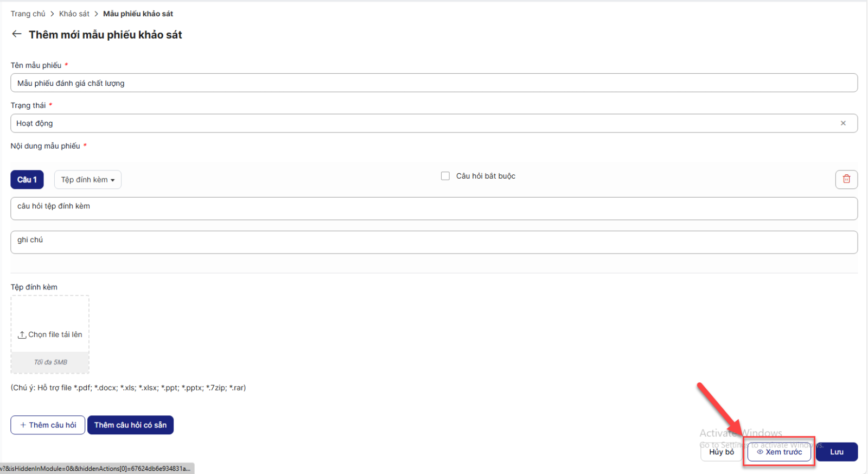Go to Trang chủ breadcrumb
The image size is (868, 474).
point(28,14)
